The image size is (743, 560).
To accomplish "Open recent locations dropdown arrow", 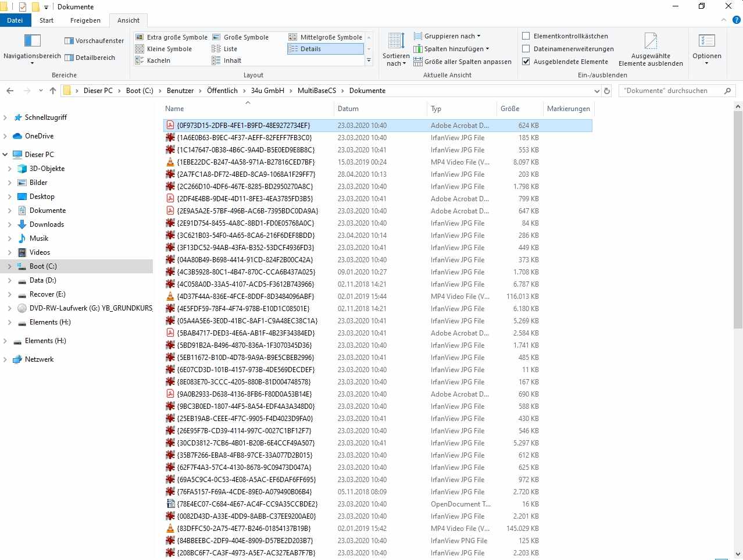I will pyautogui.click(x=41, y=91).
